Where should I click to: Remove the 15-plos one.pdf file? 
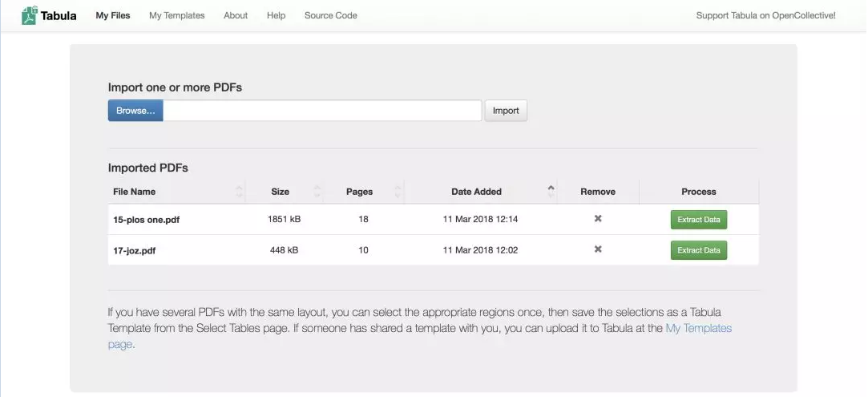click(x=598, y=219)
